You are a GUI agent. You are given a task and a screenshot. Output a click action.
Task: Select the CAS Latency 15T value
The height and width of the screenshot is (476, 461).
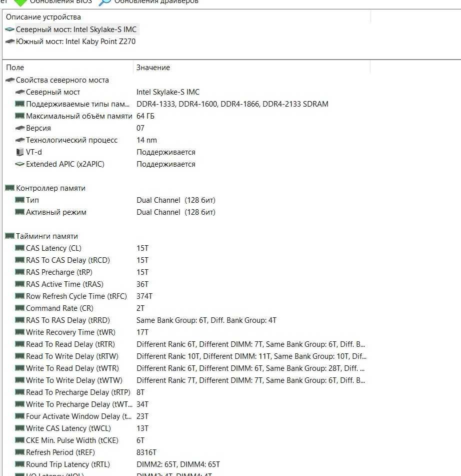click(142, 248)
